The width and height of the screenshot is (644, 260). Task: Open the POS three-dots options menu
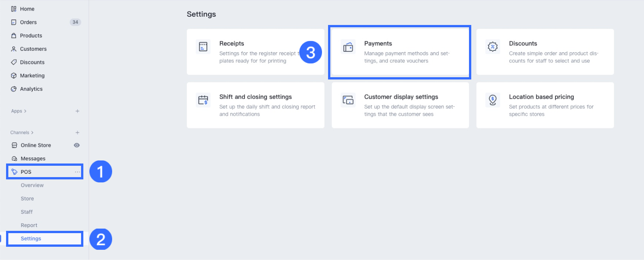(x=77, y=172)
